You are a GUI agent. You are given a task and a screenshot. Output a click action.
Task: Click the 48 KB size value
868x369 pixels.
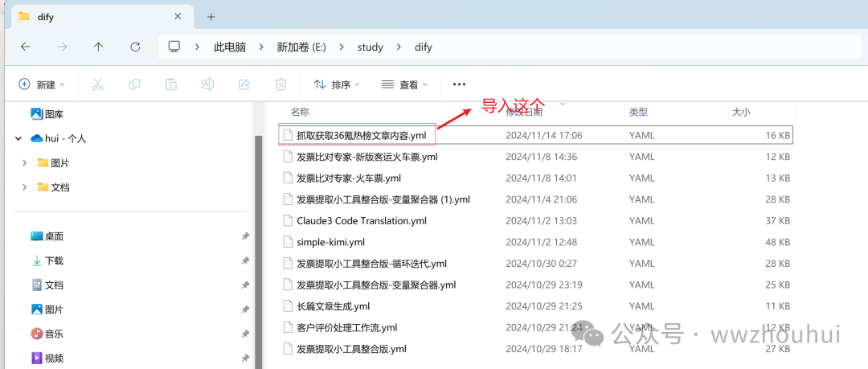click(x=776, y=242)
